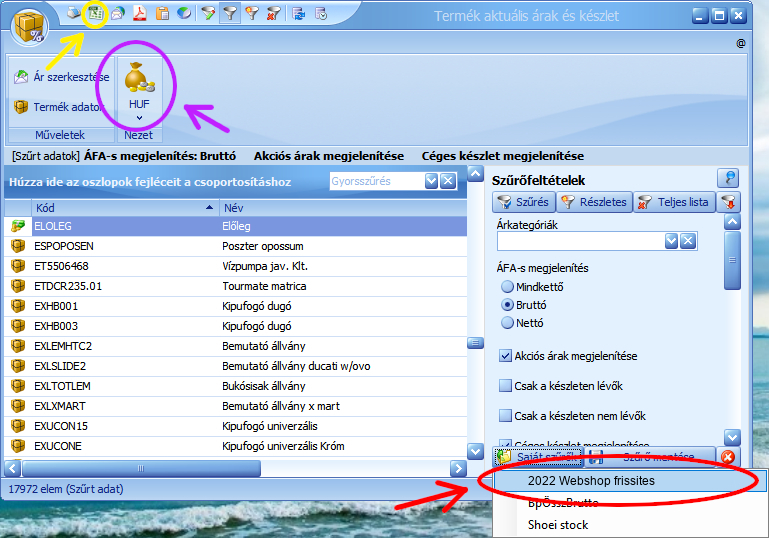The image size is (769, 538).
Task: Click the magnifier icon beside Szűrőfeltételek heading
Action: click(728, 179)
